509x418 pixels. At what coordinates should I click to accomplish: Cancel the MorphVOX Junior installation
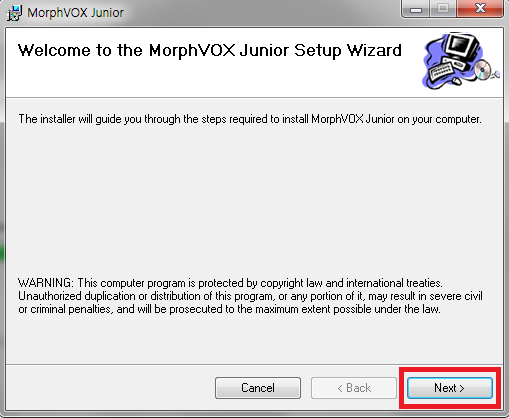pos(258,388)
